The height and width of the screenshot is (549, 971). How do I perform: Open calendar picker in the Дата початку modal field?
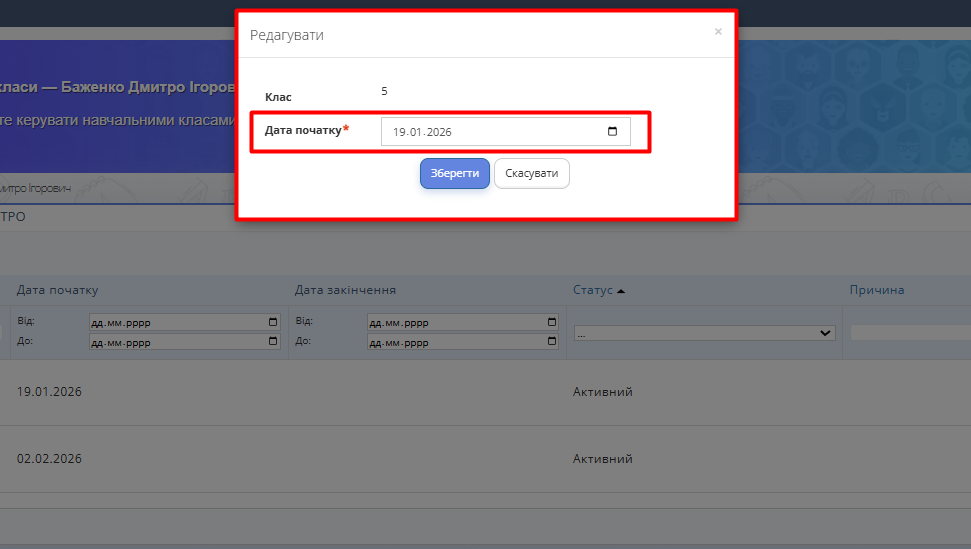click(613, 132)
